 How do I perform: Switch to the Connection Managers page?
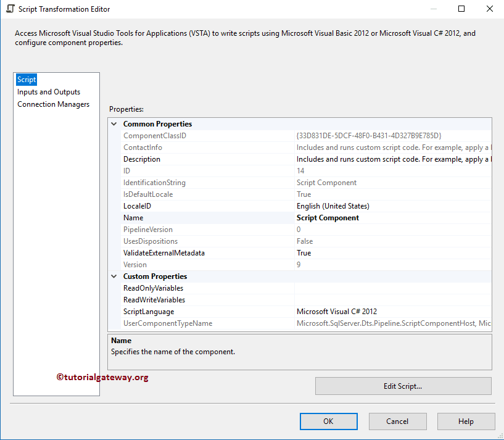coord(52,104)
